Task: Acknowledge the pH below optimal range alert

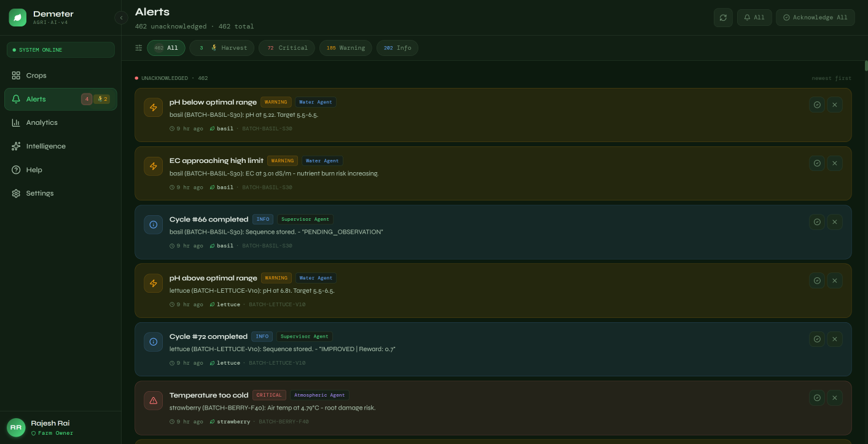Action: tap(817, 105)
